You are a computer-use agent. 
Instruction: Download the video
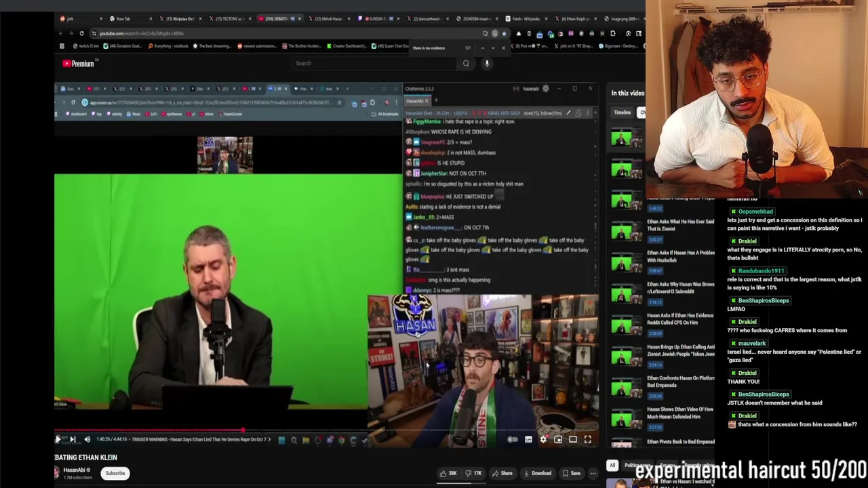coord(538,473)
